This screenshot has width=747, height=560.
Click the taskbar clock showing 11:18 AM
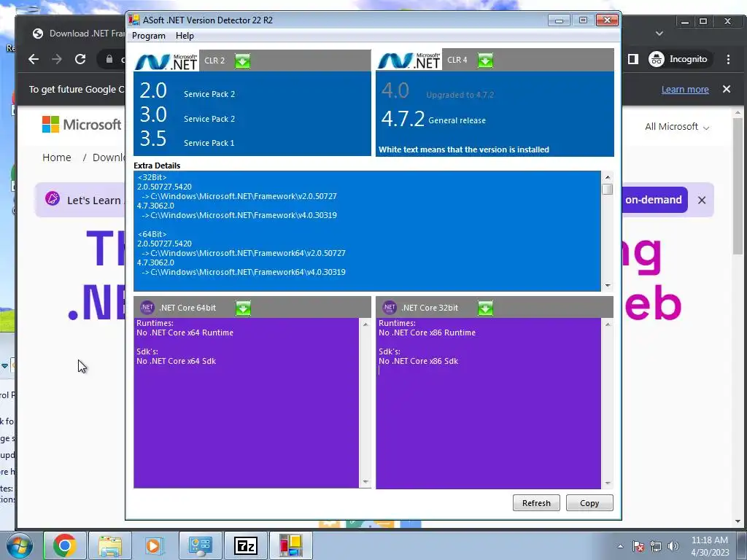710,545
